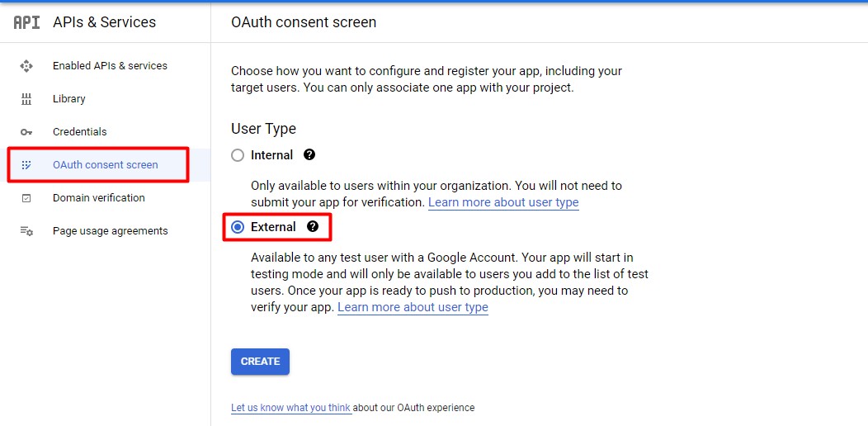868x426 pixels.
Task: Open the Credentials menu item
Action: tap(80, 132)
